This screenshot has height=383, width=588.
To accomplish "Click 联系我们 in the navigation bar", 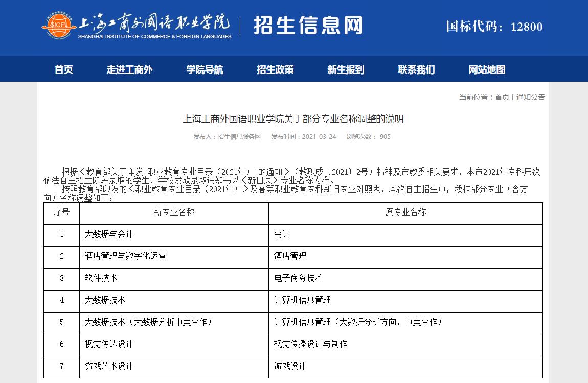I will (416, 69).
